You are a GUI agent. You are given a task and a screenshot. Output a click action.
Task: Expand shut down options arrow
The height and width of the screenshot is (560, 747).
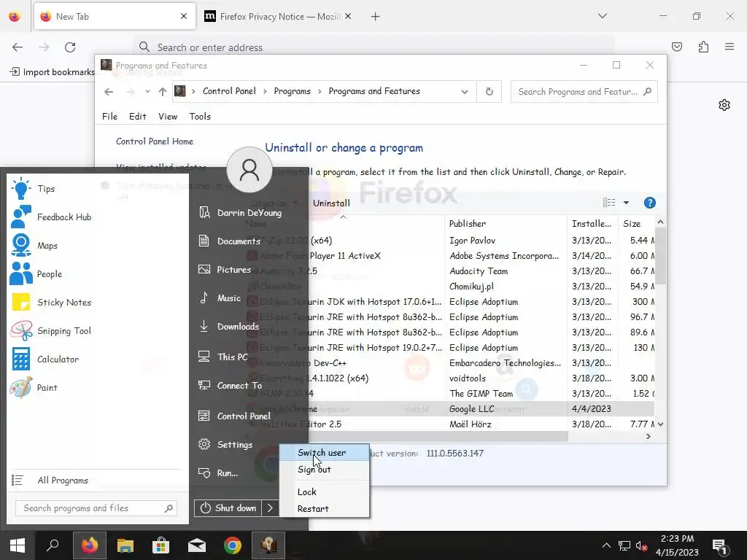[270, 508]
